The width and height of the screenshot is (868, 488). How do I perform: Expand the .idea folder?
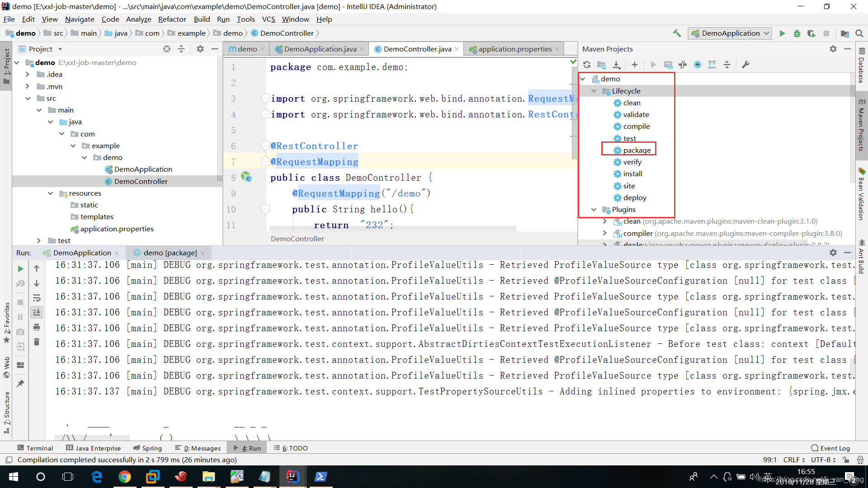[x=28, y=74]
